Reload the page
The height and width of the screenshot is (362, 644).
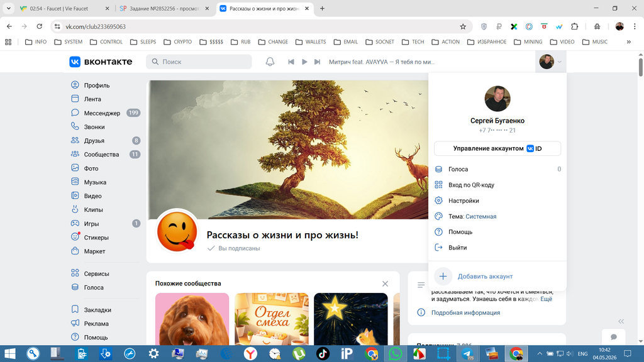40,26
